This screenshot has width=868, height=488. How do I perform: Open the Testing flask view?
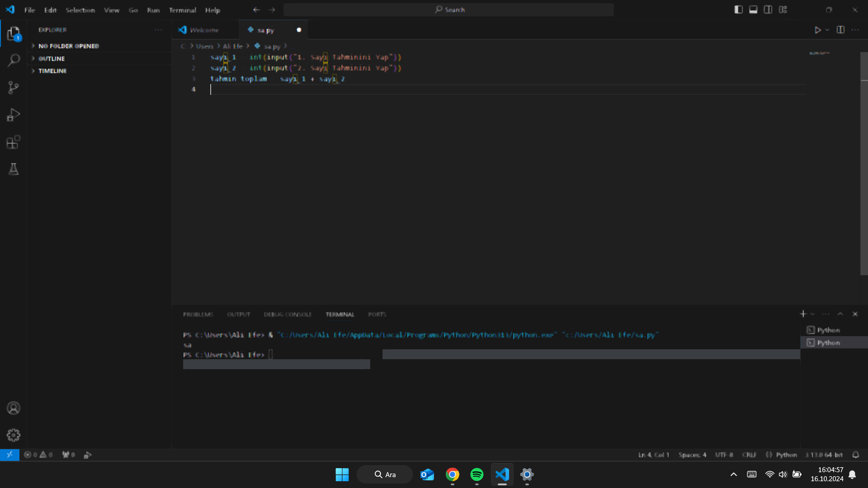(x=14, y=169)
